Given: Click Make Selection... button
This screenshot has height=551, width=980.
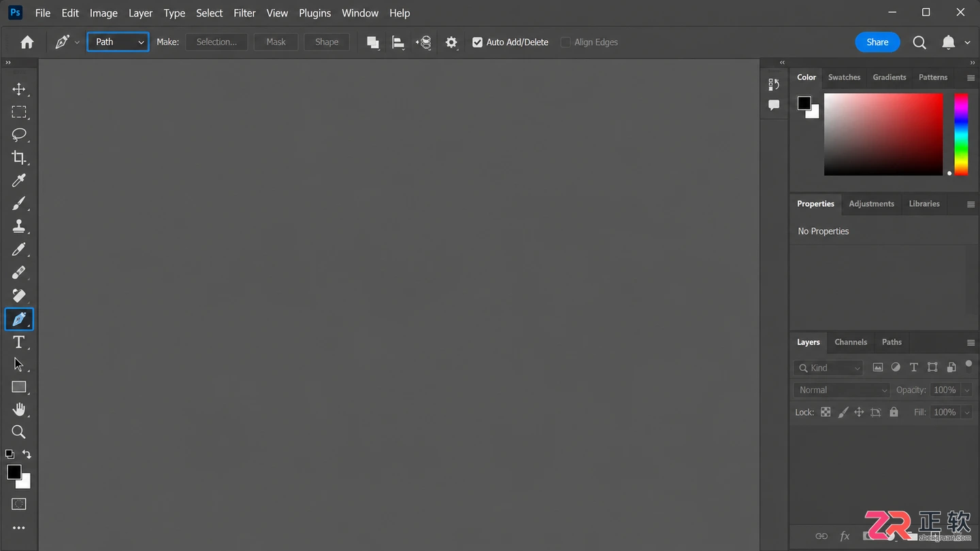Looking at the screenshot, I should 216,42.
